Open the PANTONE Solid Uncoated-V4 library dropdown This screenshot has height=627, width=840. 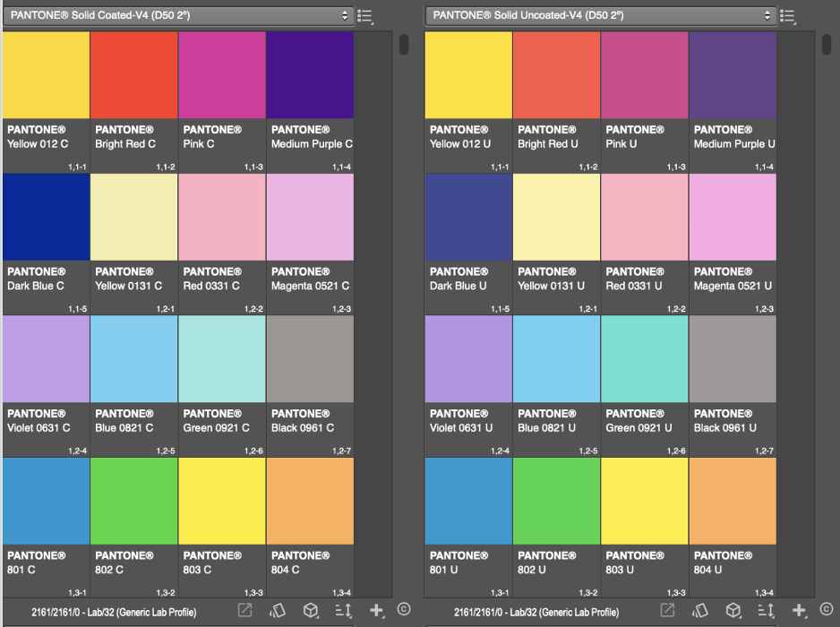[601, 15]
